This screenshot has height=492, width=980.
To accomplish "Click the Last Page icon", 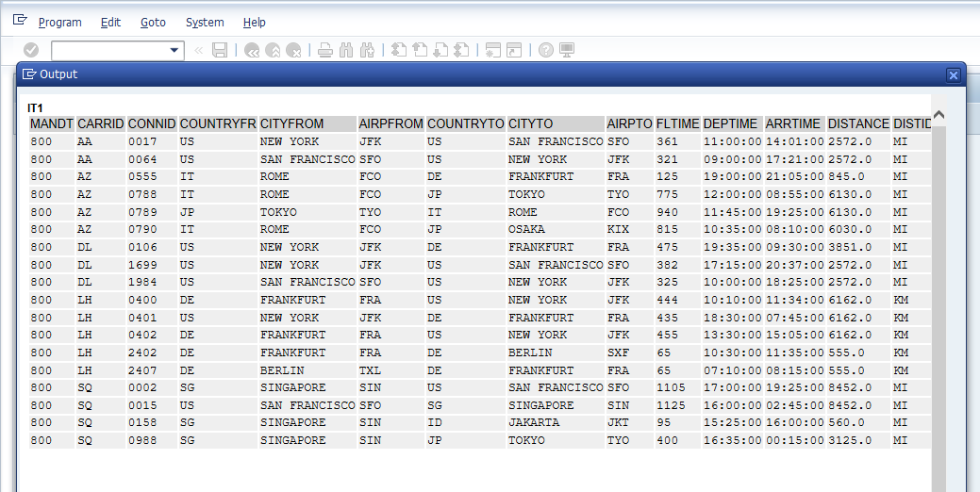I will (x=462, y=50).
